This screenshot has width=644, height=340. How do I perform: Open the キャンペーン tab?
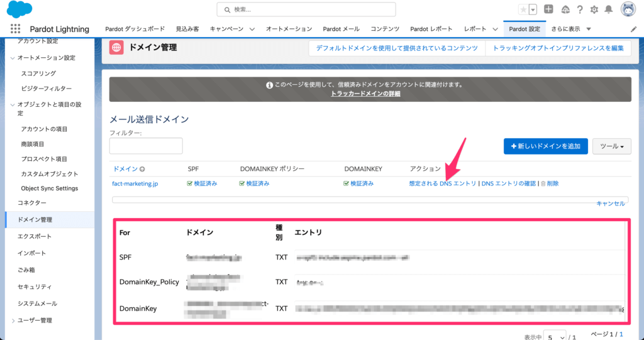tap(226, 29)
